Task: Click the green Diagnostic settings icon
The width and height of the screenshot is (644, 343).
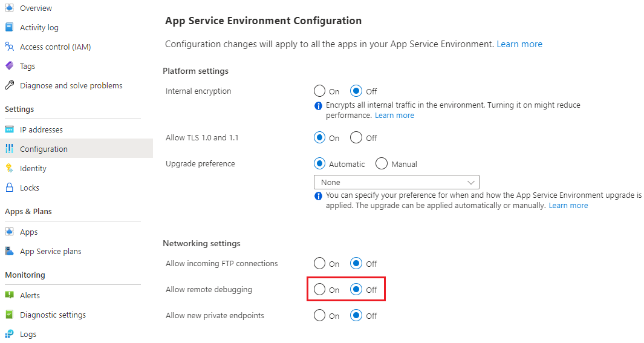Action: point(9,315)
